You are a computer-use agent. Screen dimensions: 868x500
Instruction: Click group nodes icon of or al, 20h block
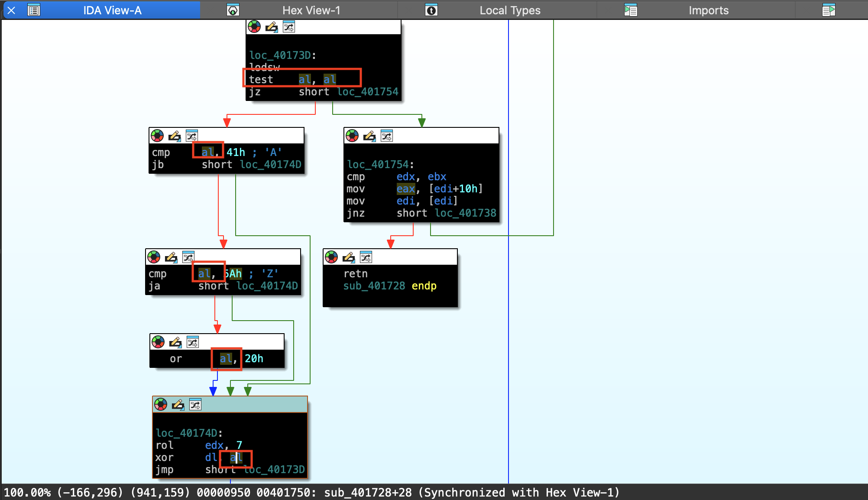(193, 342)
